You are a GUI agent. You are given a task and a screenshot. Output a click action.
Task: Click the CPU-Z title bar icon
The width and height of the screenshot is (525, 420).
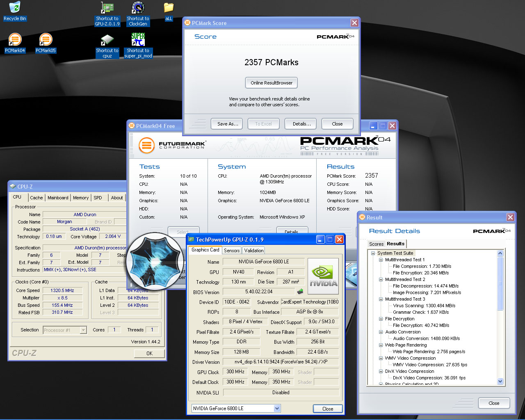[13, 186]
